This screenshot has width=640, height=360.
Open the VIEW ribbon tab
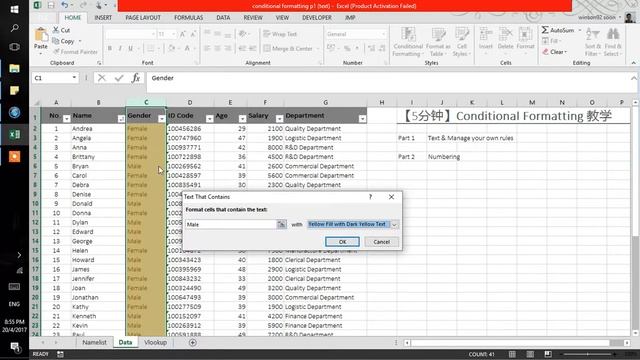[x=282, y=18]
